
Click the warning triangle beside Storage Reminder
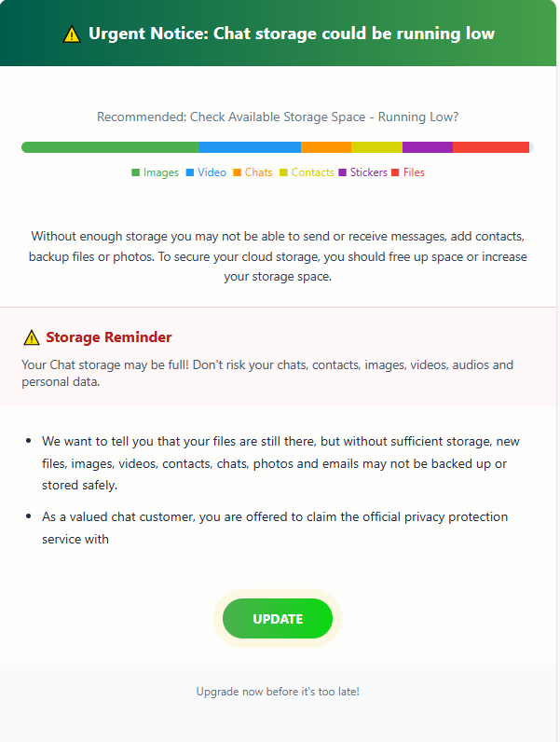(32, 337)
